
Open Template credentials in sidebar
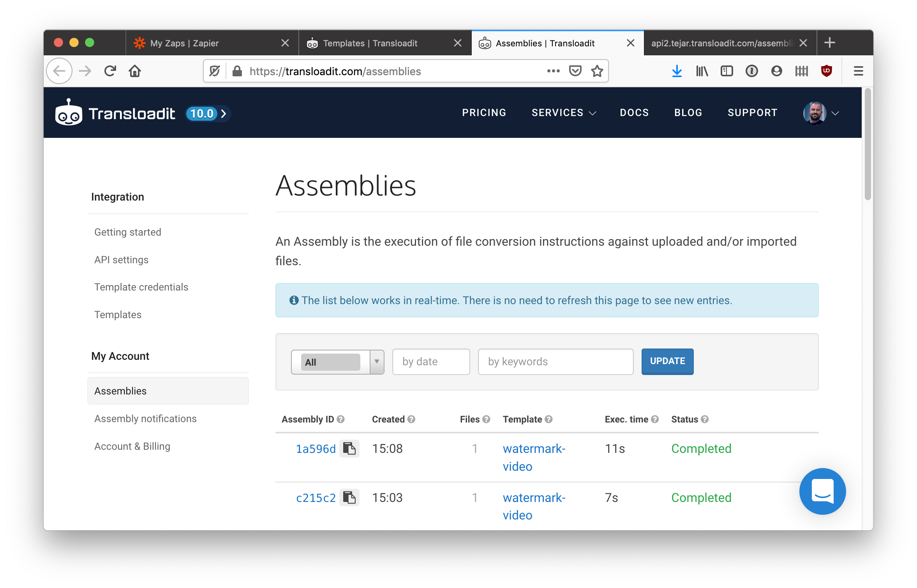[x=141, y=287]
